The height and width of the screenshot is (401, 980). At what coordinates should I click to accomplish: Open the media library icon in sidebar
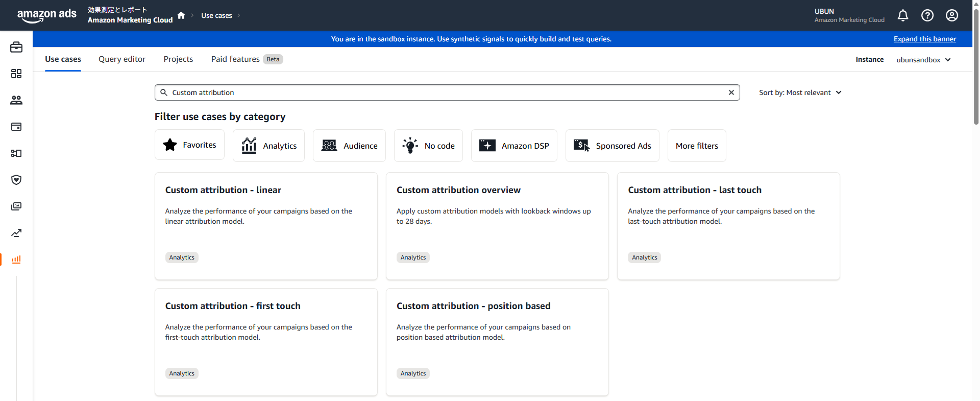point(16,206)
